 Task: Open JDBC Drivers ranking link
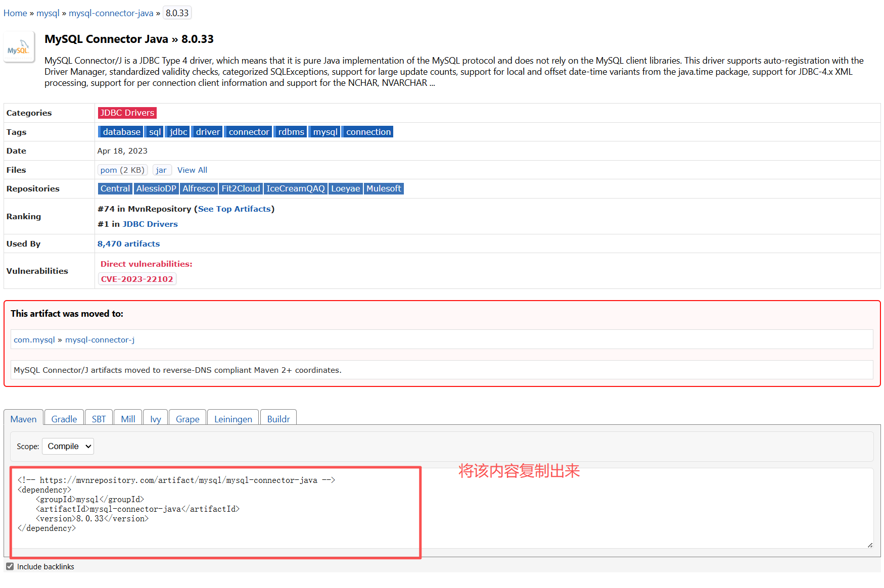tap(150, 224)
